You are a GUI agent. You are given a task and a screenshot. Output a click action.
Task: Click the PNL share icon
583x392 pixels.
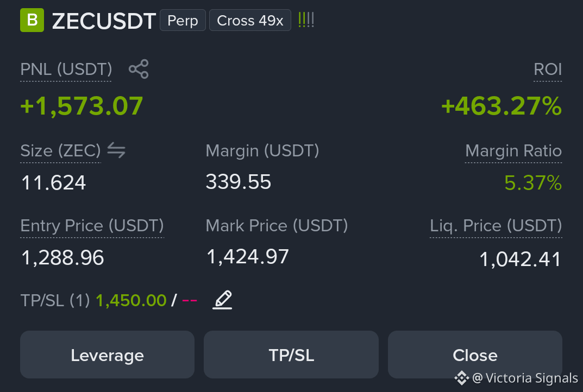(x=139, y=69)
